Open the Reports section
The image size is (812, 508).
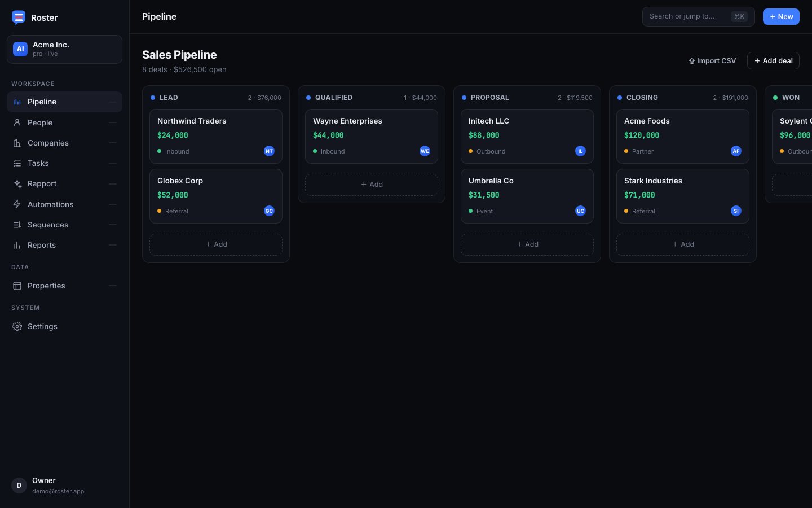click(x=64, y=245)
